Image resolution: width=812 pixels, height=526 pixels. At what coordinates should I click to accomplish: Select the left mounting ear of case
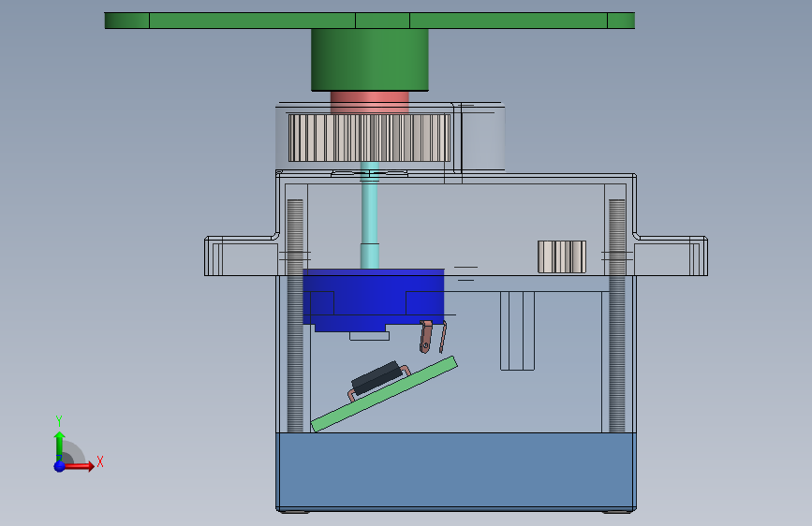(242, 256)
